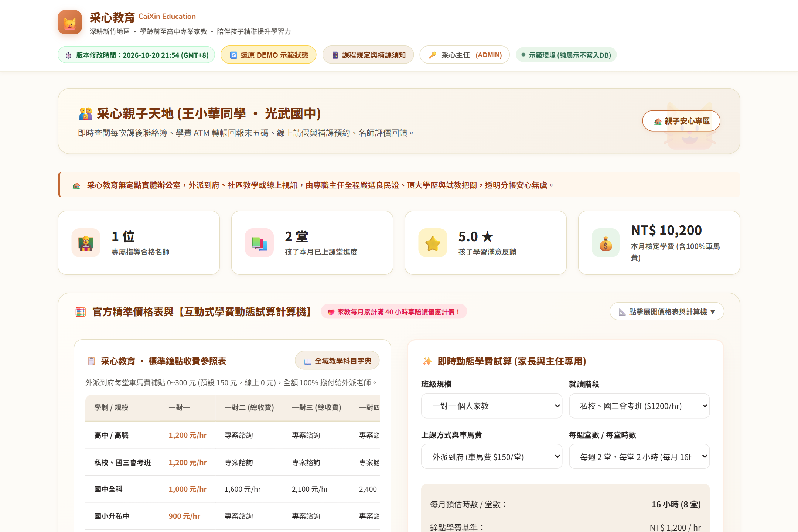The image size is (798, 532).
Task: Click the 2 堂 孩子本月已上課堂進度 card
Action: point(312,243)
